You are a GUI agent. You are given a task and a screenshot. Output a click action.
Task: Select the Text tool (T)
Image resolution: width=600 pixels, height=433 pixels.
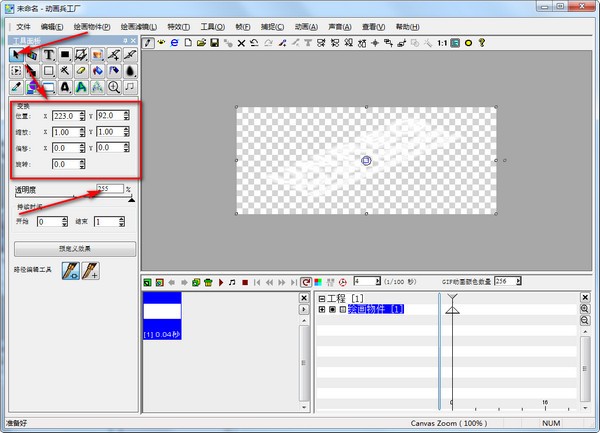[x=48, y=54]
